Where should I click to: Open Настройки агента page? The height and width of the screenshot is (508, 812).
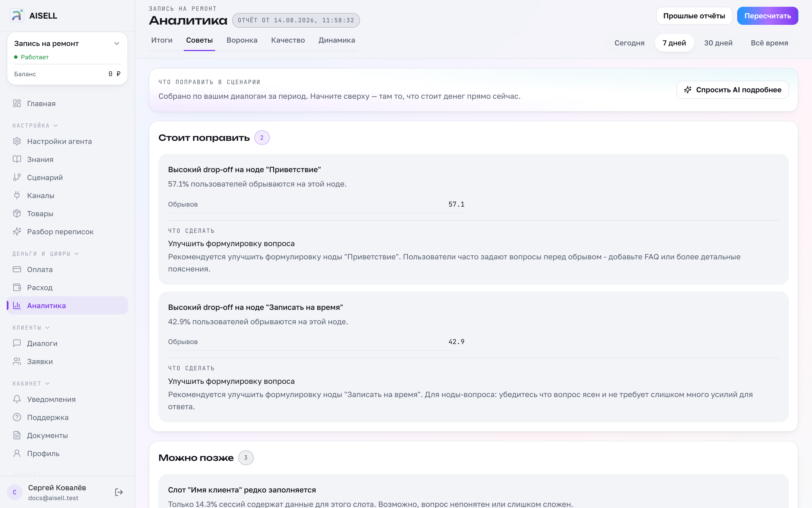click(67, 141)
